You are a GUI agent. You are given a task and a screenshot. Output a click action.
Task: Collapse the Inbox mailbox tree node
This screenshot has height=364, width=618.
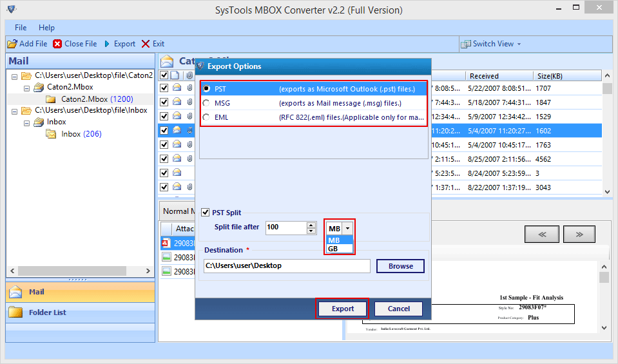27,124
